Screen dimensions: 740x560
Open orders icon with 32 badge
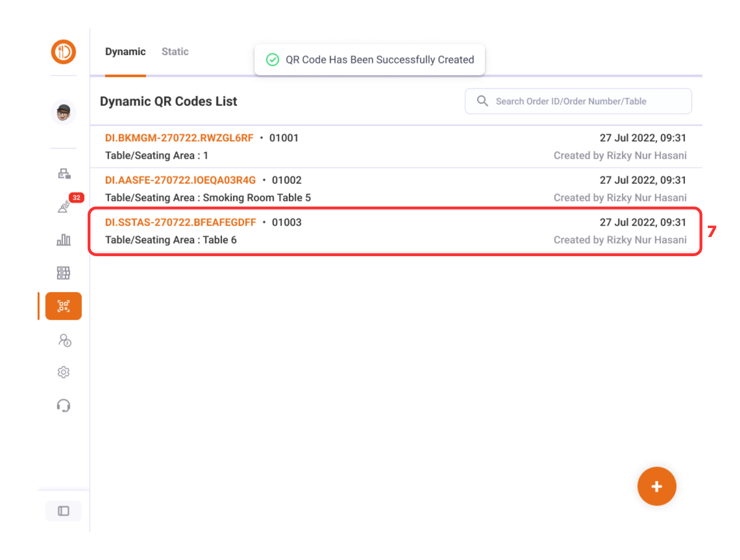[x=64, y=206]
